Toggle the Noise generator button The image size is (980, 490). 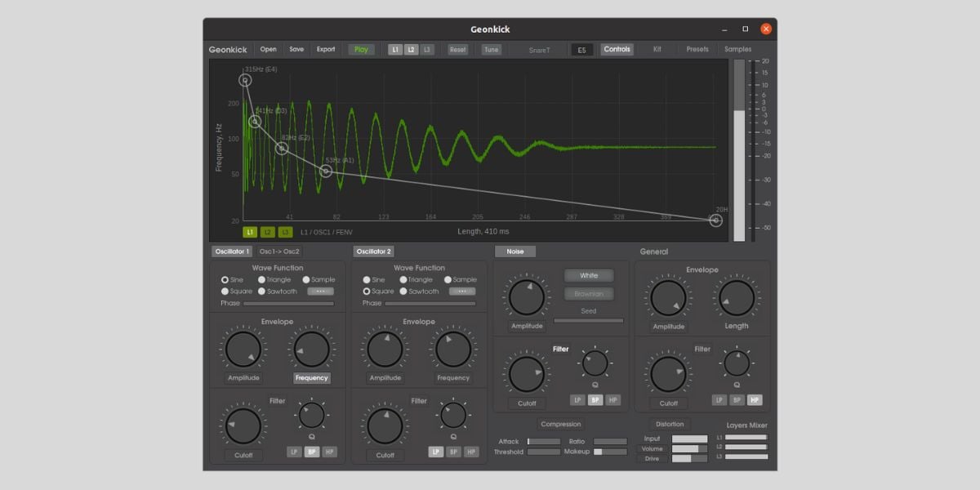coord(515,252)
